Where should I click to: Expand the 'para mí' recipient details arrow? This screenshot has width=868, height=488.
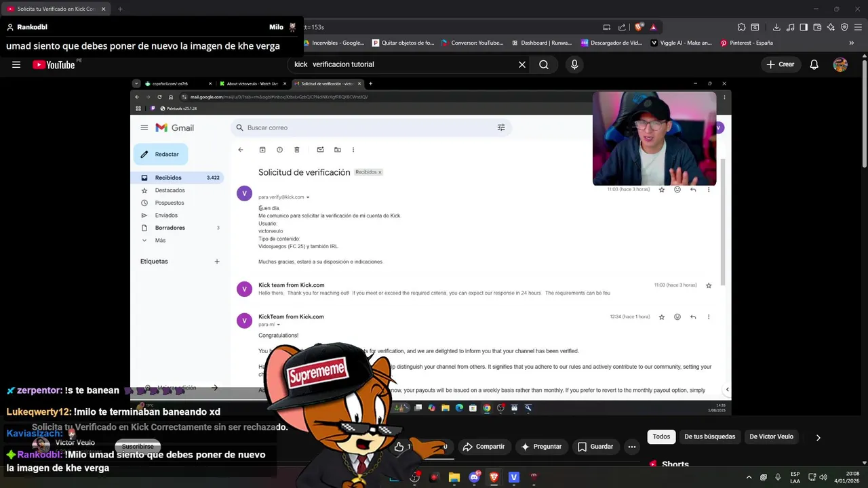pos(278,325)
